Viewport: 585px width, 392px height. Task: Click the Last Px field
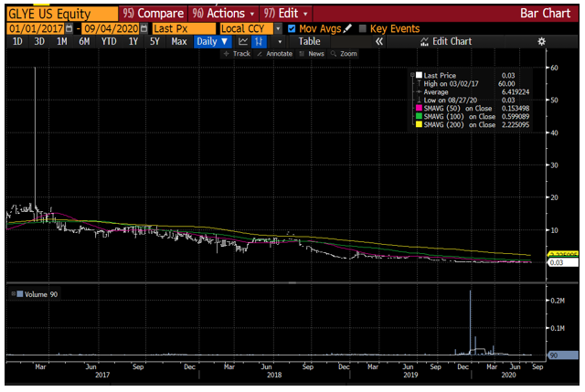coord(184,28)
